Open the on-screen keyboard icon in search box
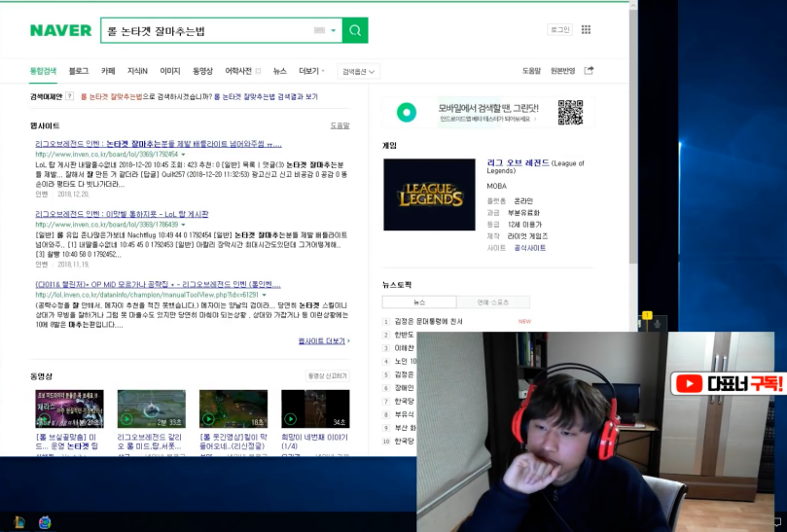Screen dimensions: 787x532 [319, 30]
